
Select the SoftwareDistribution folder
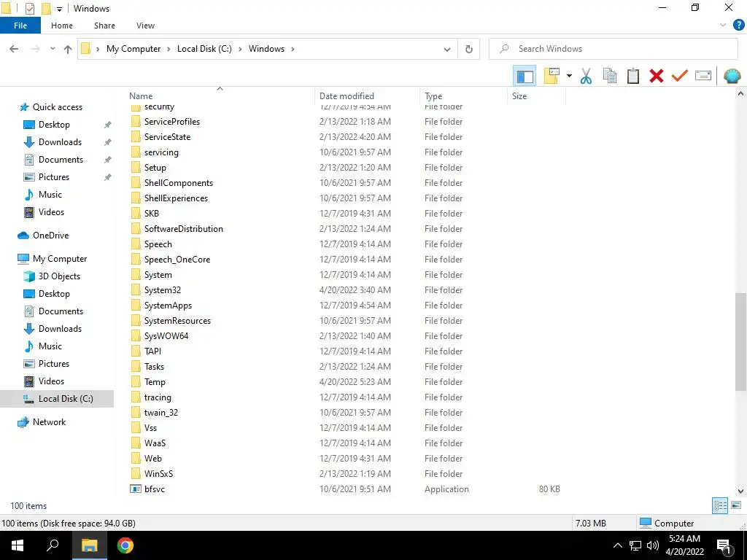point(183,229)
